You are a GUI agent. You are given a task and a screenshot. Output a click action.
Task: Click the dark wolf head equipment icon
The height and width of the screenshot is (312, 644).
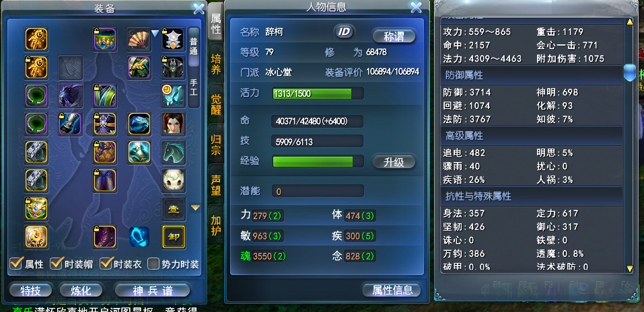[x=70, y=95]
